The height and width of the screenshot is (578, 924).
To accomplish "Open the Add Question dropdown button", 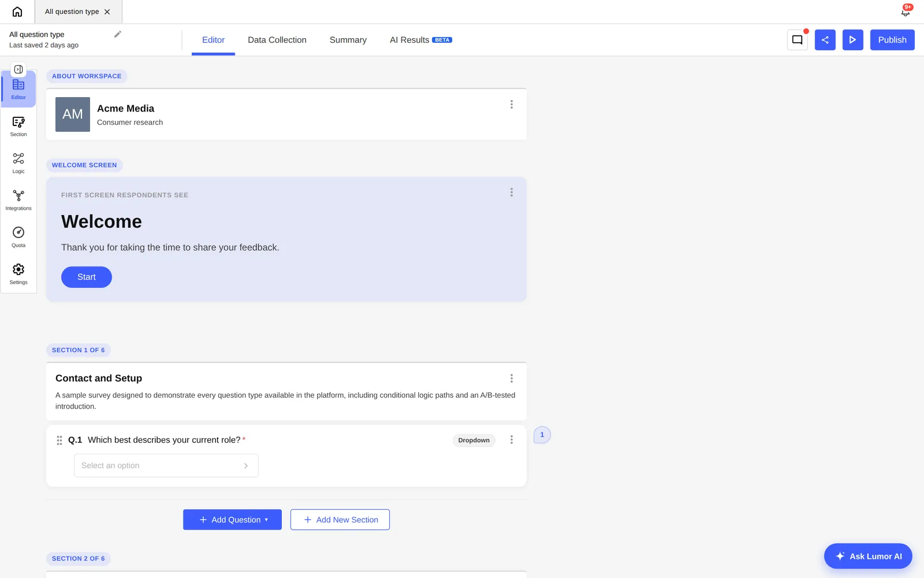I will coord(232,520).
